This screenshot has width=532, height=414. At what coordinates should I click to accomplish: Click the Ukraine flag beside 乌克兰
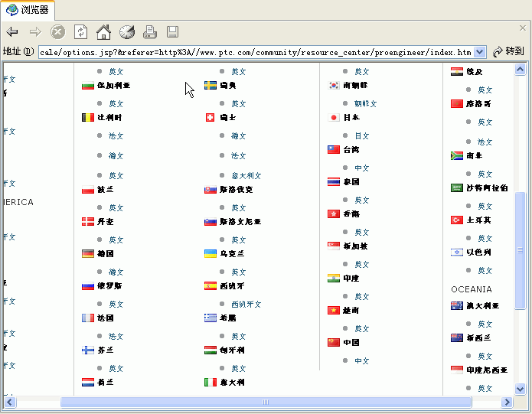point(211,254)
